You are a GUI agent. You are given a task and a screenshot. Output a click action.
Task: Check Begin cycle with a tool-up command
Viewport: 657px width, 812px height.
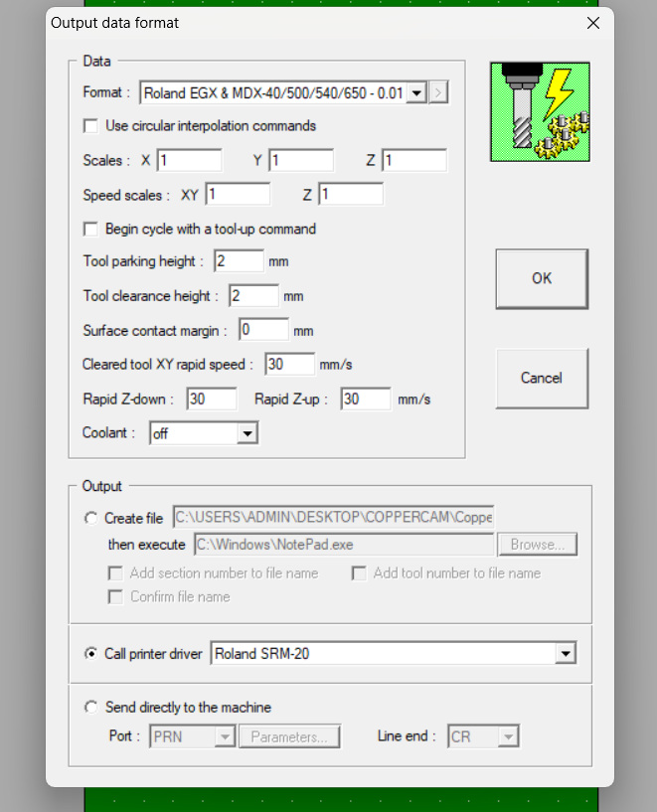coord(90,229)
